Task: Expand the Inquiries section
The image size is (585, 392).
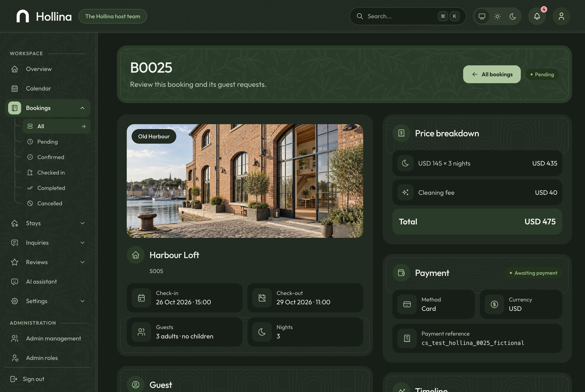Action: pos(48,243)
